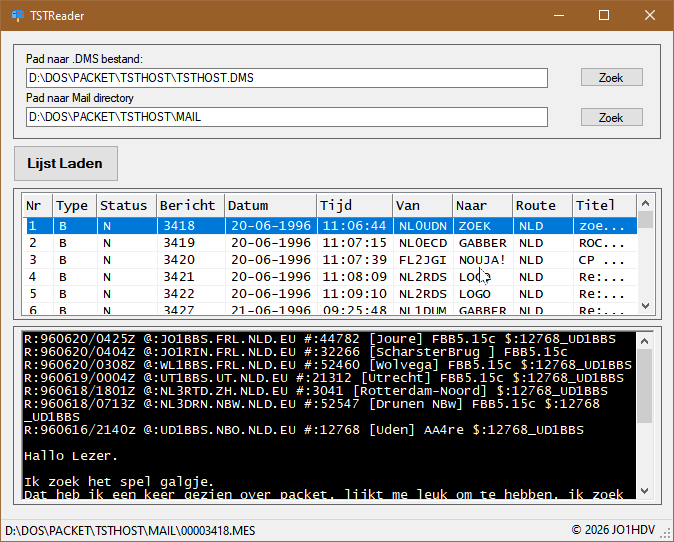Image resolution: width=674 pixels, height=542 pixels.
Task: Click the Datum column header
Action: [x=269, y=205]
